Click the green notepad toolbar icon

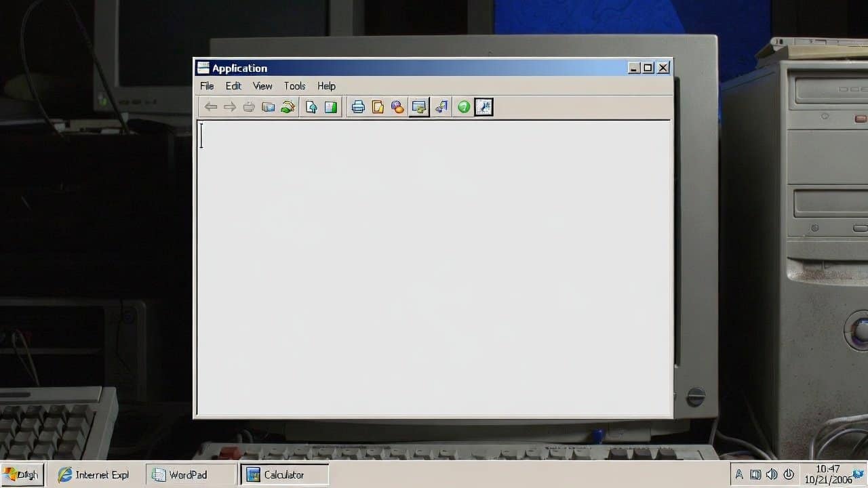[330, 106]
